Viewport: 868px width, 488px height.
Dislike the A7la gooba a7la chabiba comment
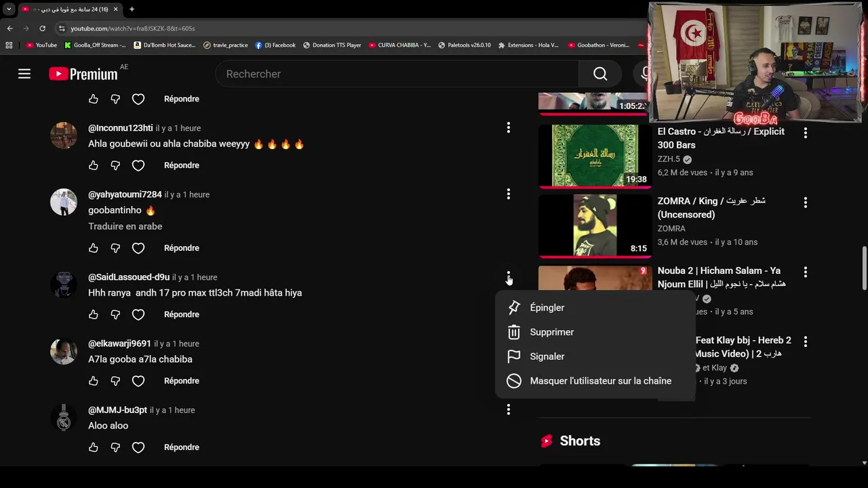[x=115, y=381]
